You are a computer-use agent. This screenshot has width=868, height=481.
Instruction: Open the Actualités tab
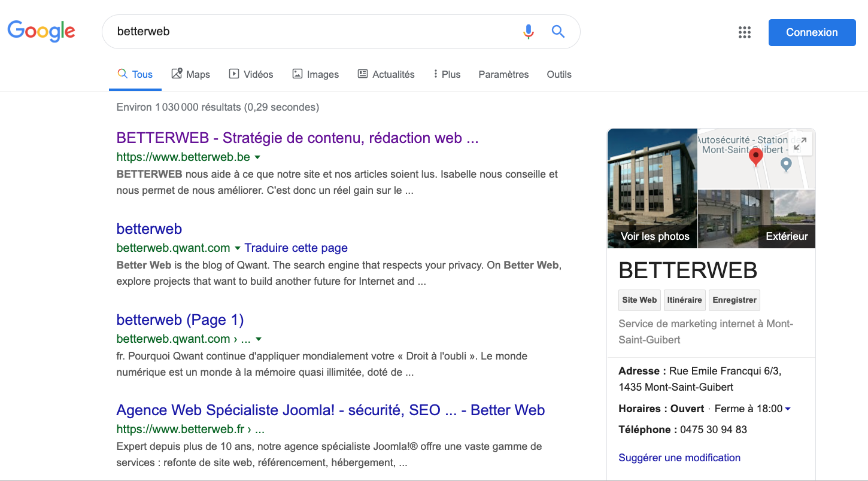[x=386, y=74]
